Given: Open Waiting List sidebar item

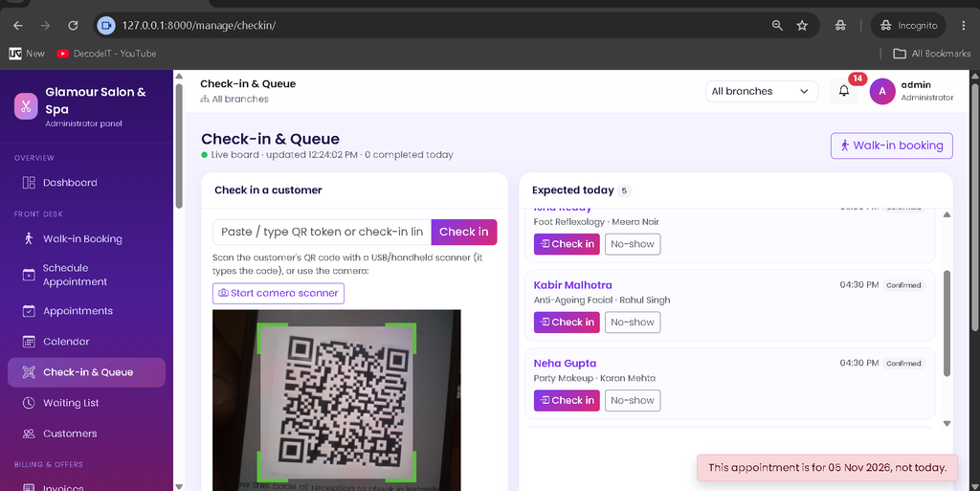Looking at the screenshot, I should 86,403.
